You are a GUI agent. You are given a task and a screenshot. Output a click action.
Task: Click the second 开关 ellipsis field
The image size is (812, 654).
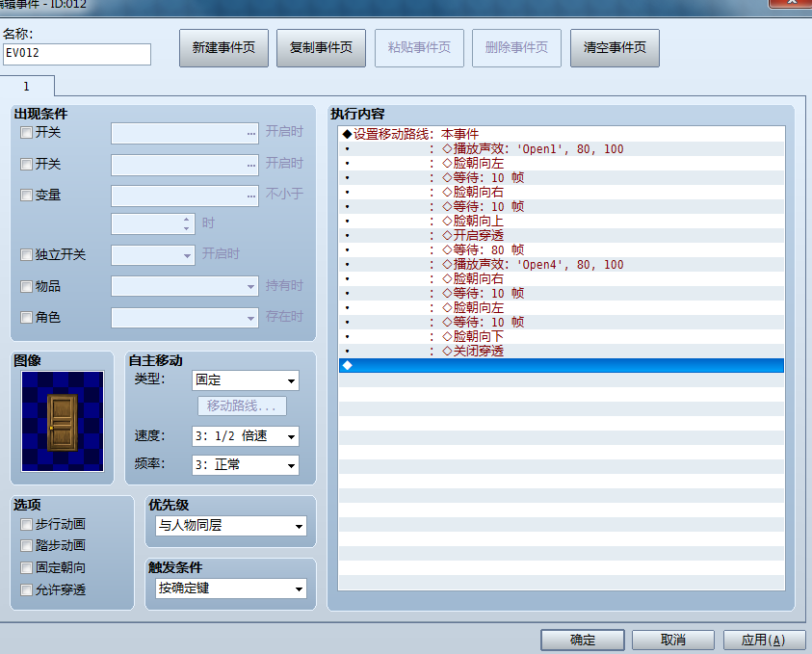point(185,165)
